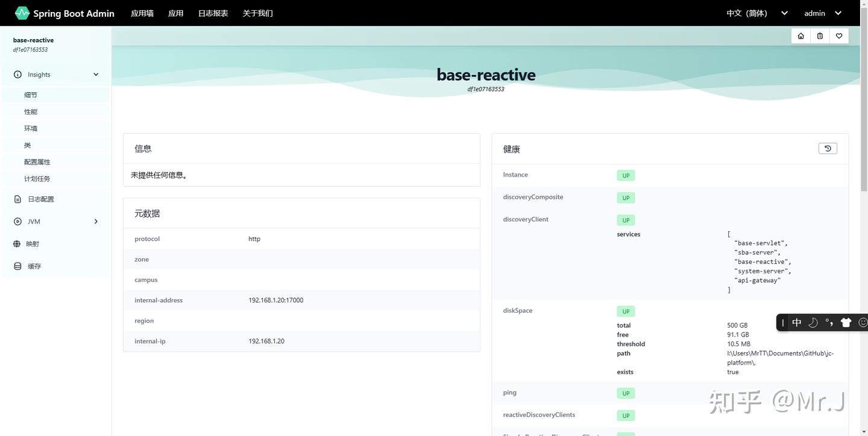This screenshot has width=868, height=436.
Task: Click the home icon button at top right
Action: (x=801, y=36)
